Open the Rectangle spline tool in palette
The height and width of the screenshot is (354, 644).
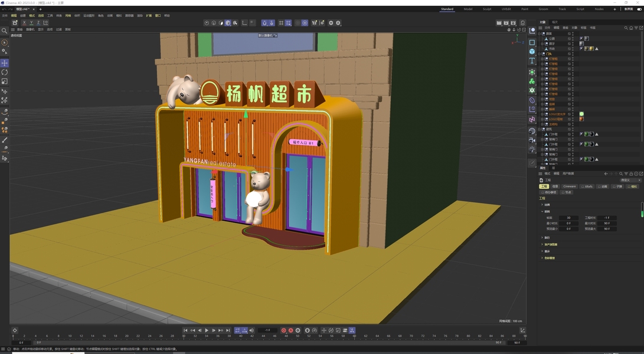tap(532, 42)
